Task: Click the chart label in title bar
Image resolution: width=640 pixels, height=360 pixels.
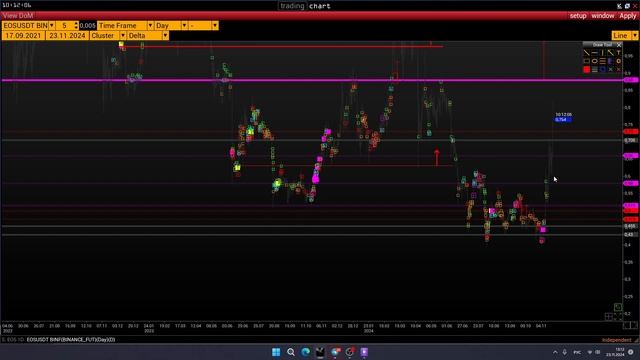Action: [x=320, y=6]
